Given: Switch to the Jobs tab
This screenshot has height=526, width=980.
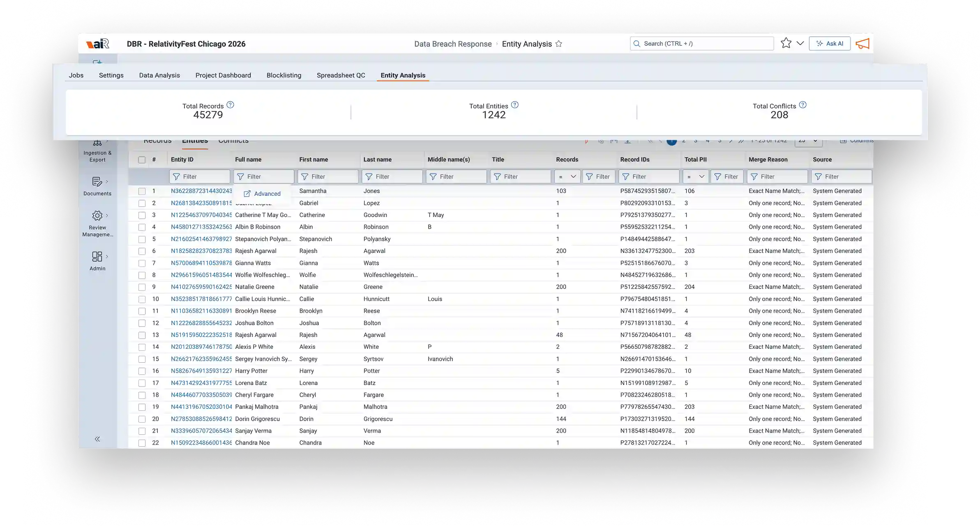Looking at the screenshot, I should 76,75.
